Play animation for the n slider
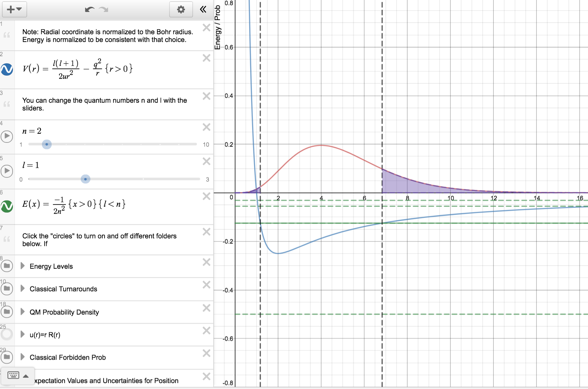This screenshot has height=389, width=588. click(7, 137)
